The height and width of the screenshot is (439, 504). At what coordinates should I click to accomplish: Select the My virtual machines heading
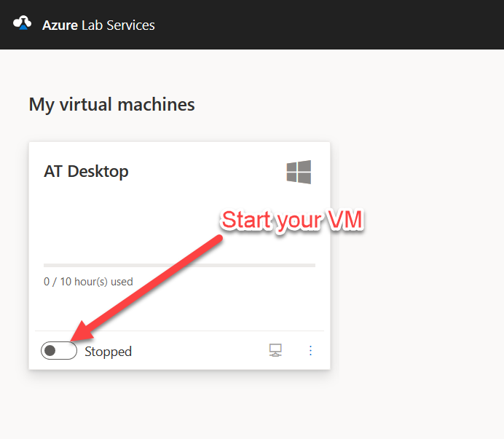click(x=111, y=104)
